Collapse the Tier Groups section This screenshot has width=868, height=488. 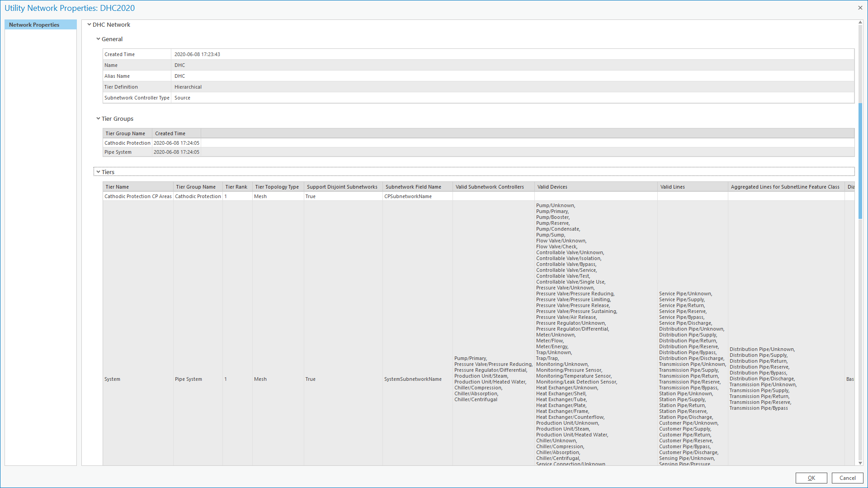click(98, 118)
